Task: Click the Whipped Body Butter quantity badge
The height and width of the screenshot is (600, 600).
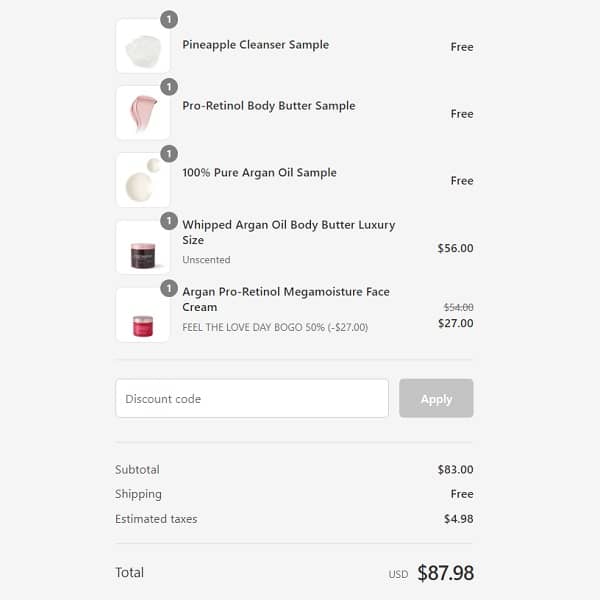Action: coord(169,221)
